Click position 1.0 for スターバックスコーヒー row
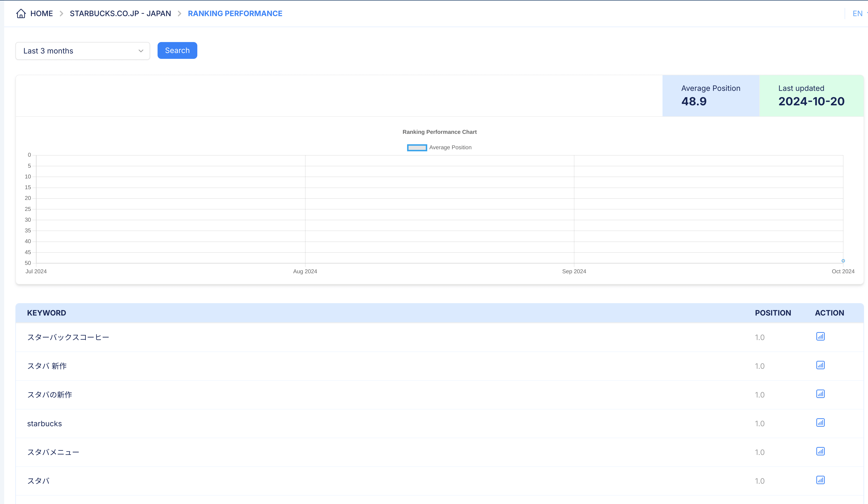The width and height of the screenshot is (868, 504). point(760,337)
